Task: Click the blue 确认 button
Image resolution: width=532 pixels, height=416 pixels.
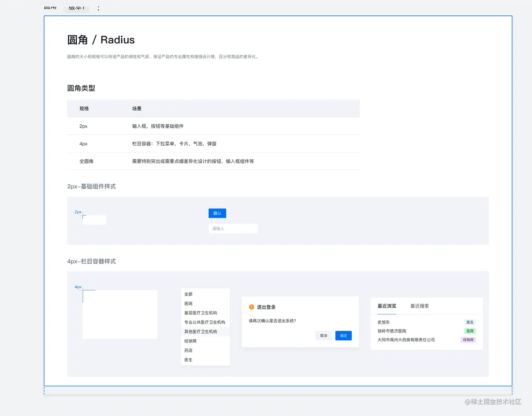Action: coord(217,213)
